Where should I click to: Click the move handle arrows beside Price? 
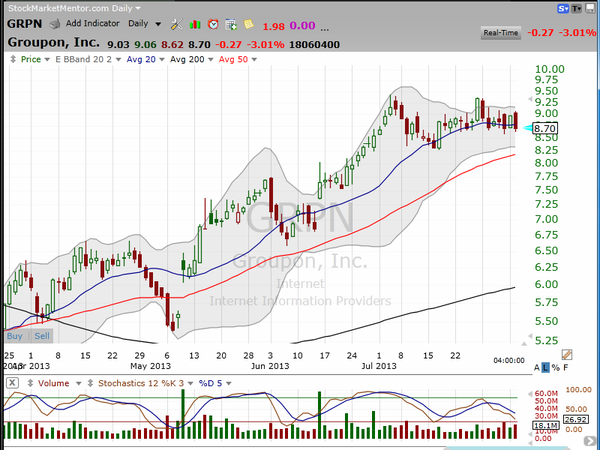[13, 59]
